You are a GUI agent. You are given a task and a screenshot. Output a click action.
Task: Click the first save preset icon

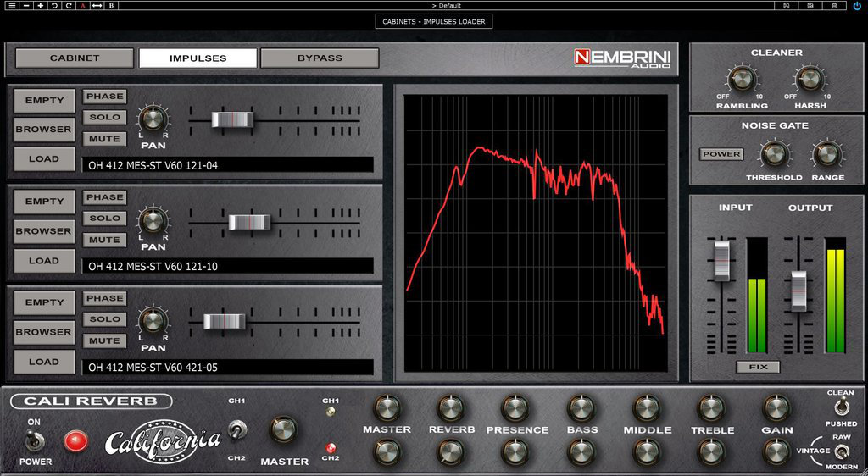tap(786, 6)
